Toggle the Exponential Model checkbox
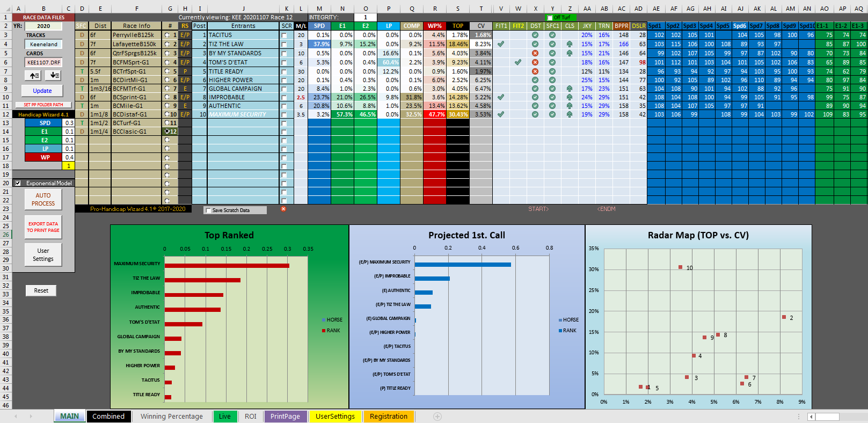Image resolution: width=868 pixels, height=423 pixels. (x=18, y=183)
